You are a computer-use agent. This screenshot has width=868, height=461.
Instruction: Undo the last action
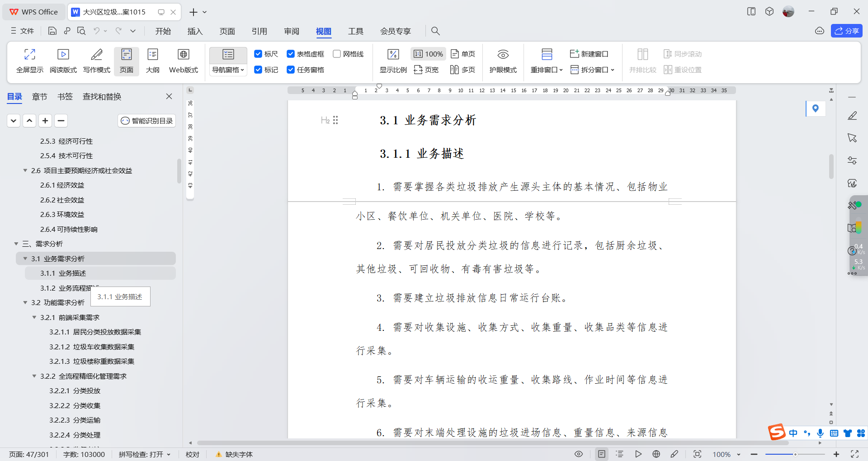pyautogui.click(x=96, y=31)
